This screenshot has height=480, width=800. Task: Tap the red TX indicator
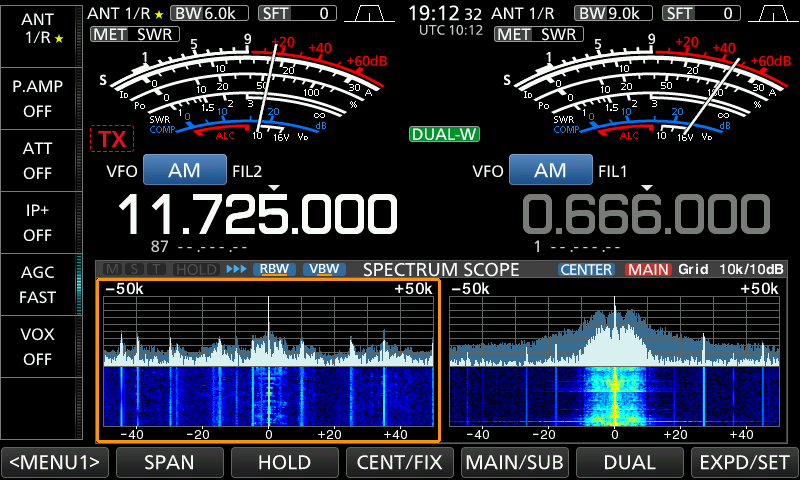112,139
